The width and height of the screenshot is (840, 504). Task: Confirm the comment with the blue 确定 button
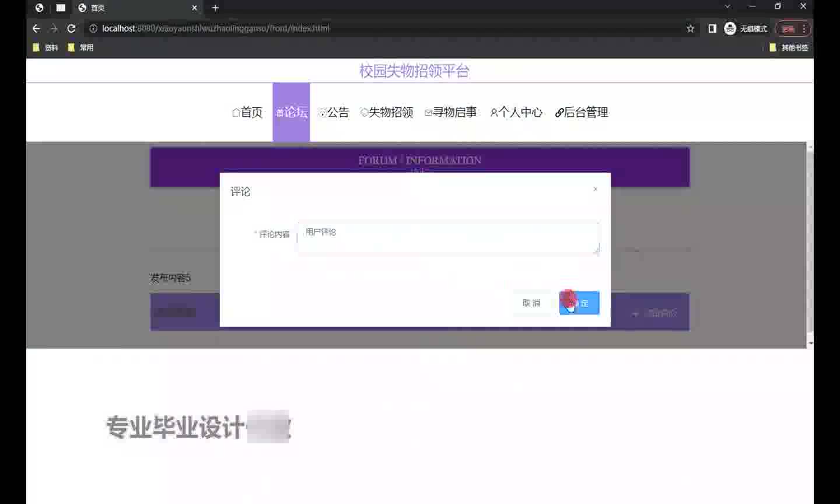(x=579, y=303)
